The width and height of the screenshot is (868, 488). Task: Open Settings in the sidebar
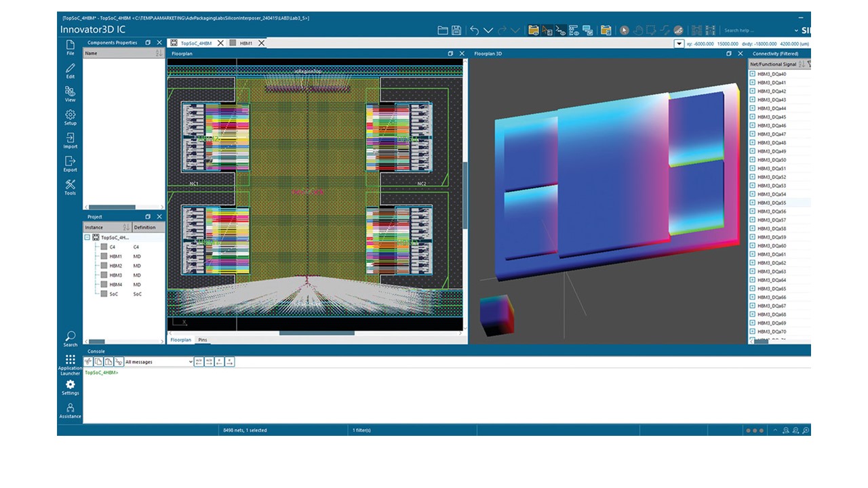(70, 388)
